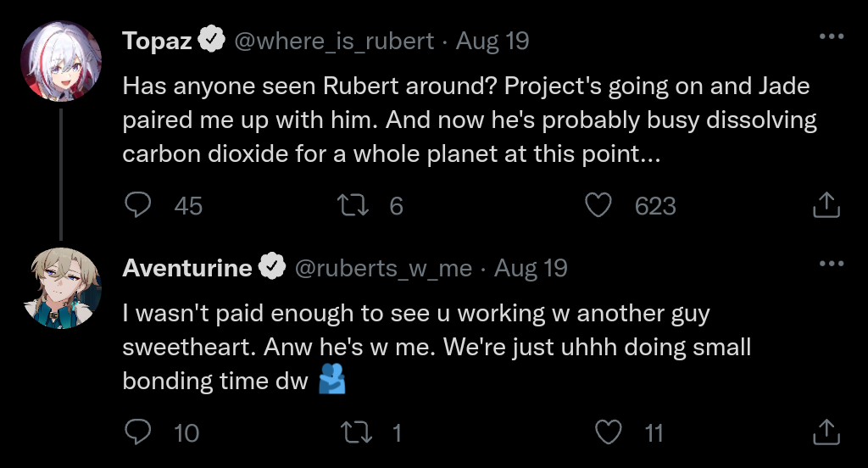The width and height of the screenshot is (868, 468).
Task: Open Topaz's profile picture
Action: (61, 59)
